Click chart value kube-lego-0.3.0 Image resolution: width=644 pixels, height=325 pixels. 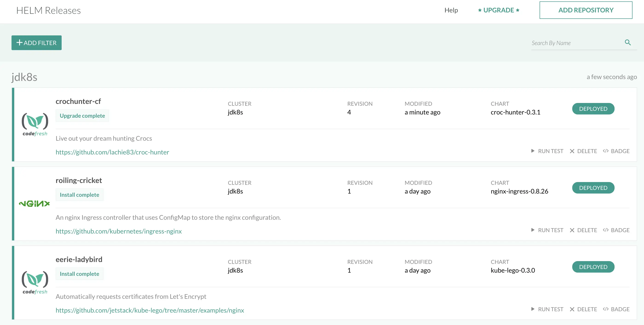pyautogui.click(x=512, y=270)
